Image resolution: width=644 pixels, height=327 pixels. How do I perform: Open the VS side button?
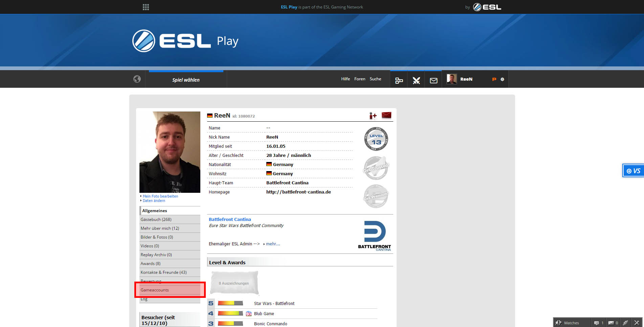pos(633,171)
